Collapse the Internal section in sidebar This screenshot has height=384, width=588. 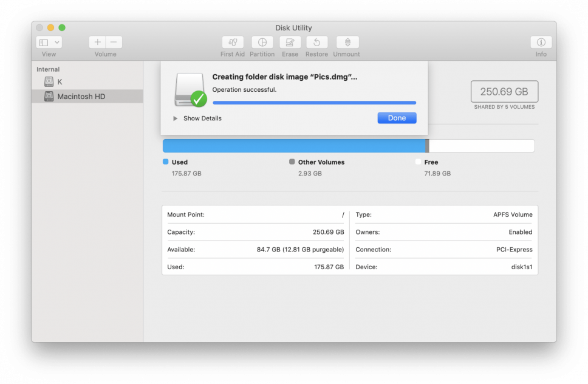(x=48, y=69)
